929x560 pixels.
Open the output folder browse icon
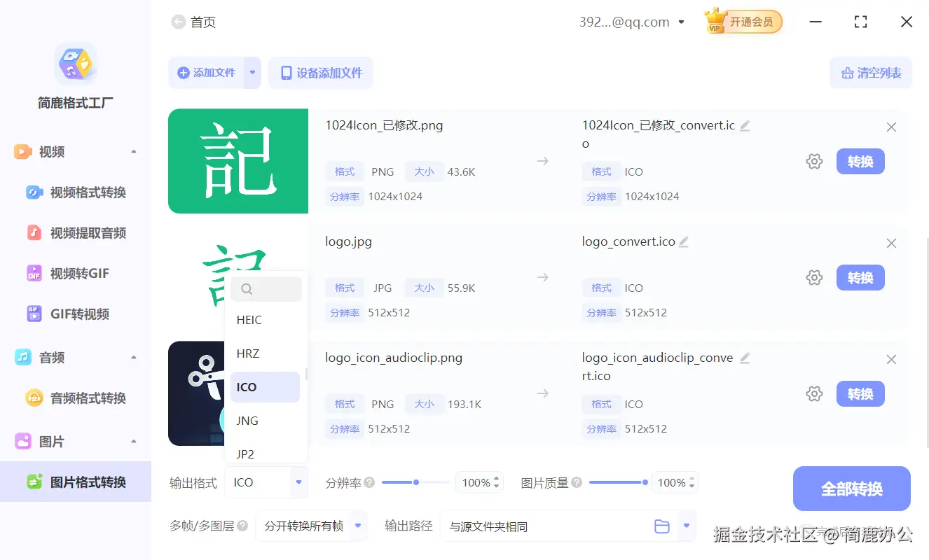tap(661, 526)
